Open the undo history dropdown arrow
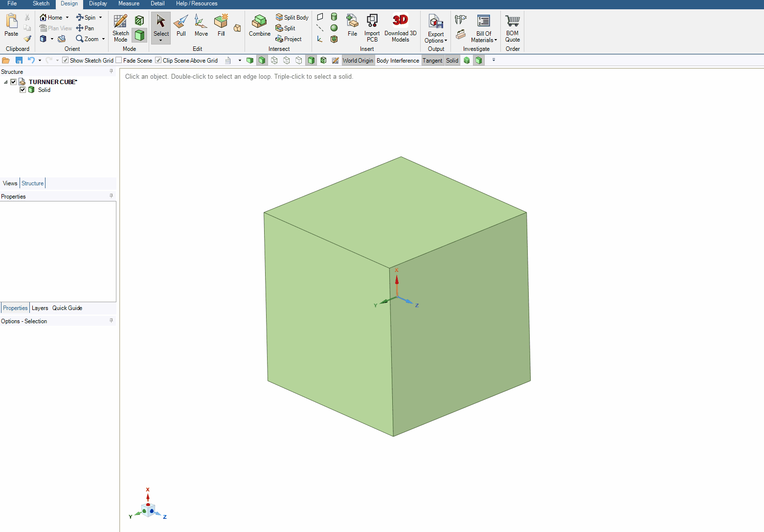Image resolution: width=764 pixels, height=532 pixels. pos(40,60)
